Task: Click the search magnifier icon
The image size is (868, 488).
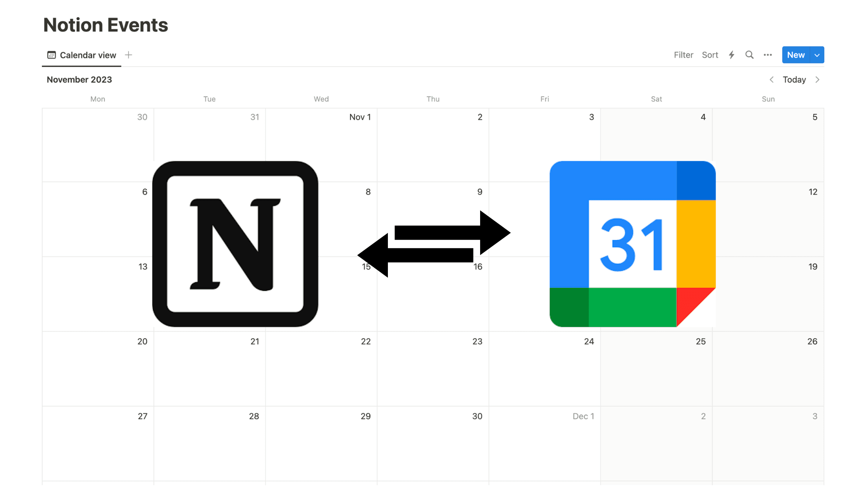Action: pyautogui.click(x=749, y=55)
